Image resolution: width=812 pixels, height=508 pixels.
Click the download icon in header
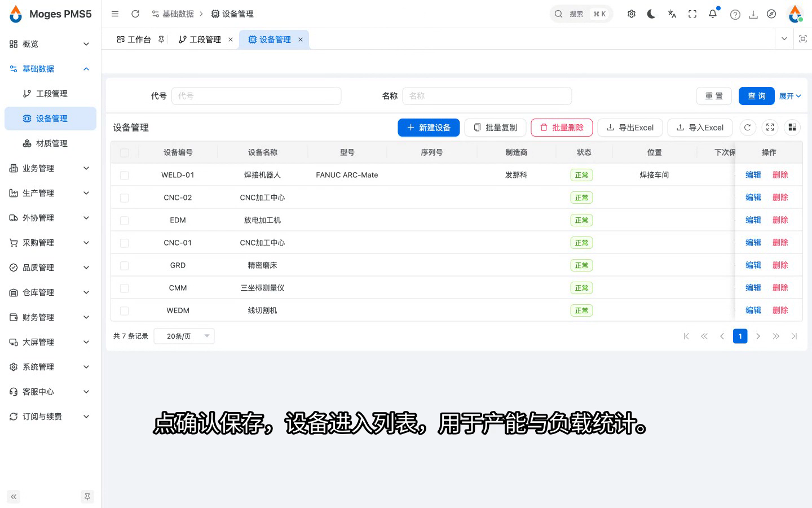753,15
